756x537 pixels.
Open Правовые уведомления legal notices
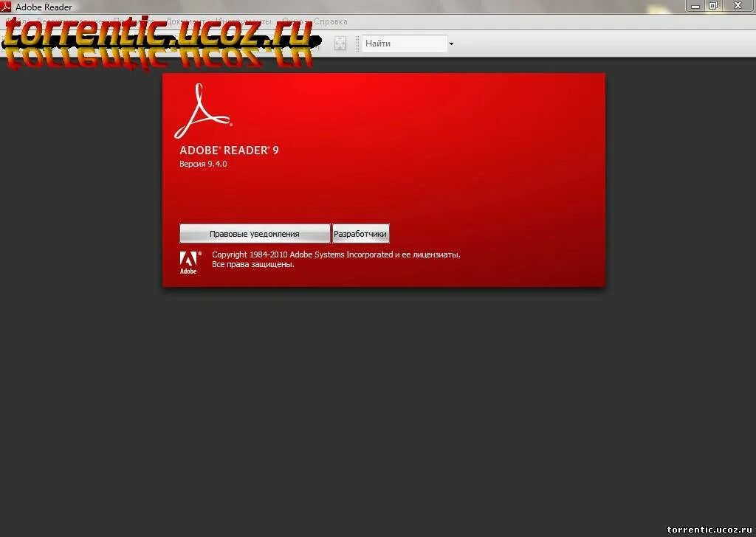(255, 234)
